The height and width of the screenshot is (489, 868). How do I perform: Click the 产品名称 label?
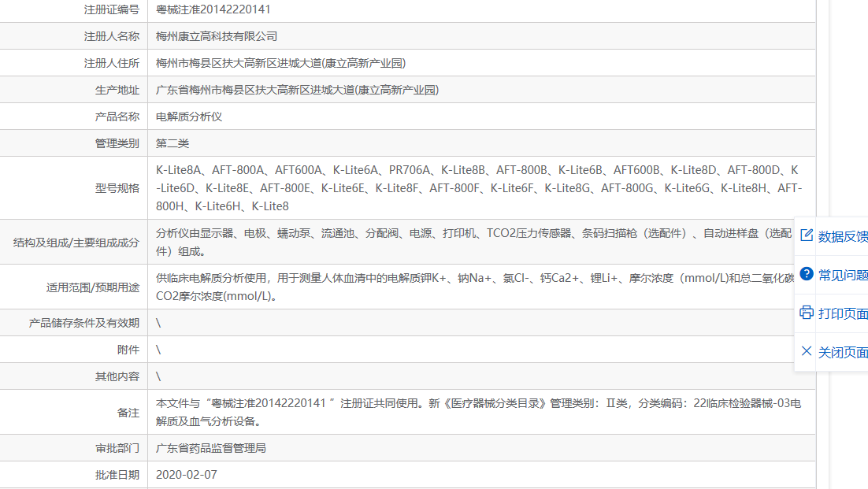click(117, 117)
